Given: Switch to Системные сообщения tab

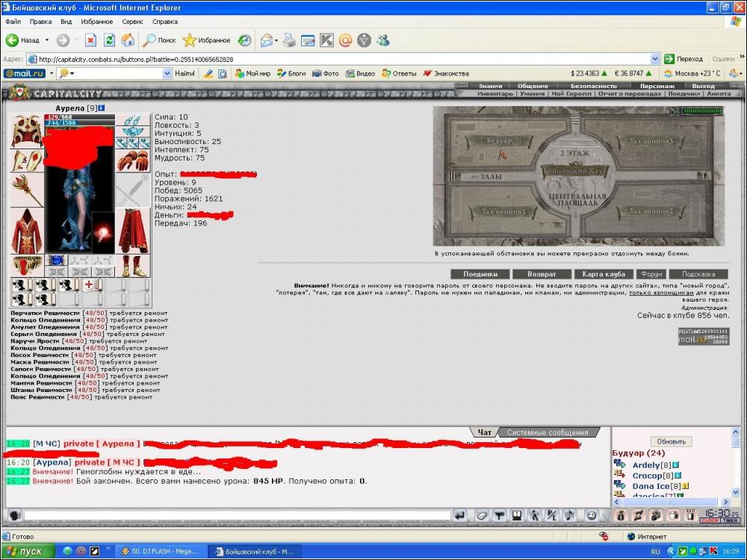Looking at the screenshot, I should (x=548, y=432).
